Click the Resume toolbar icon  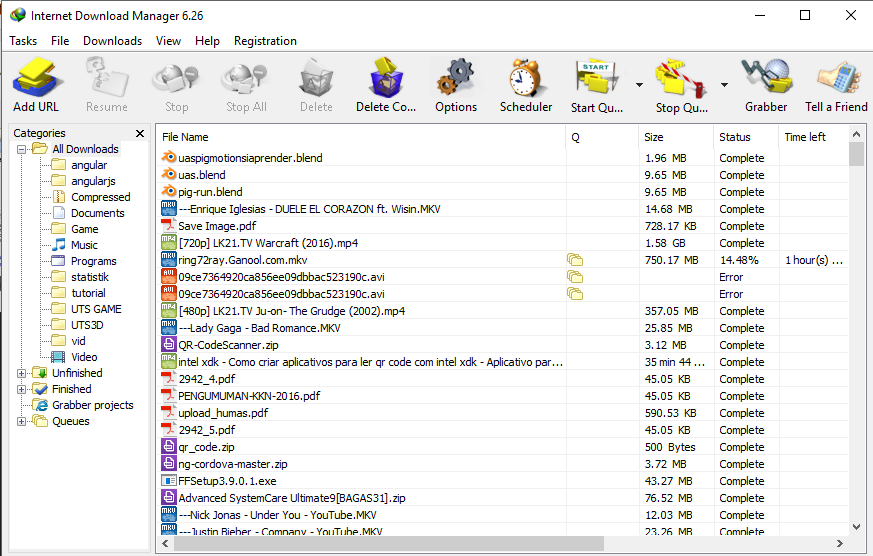(x=107, y=78)
